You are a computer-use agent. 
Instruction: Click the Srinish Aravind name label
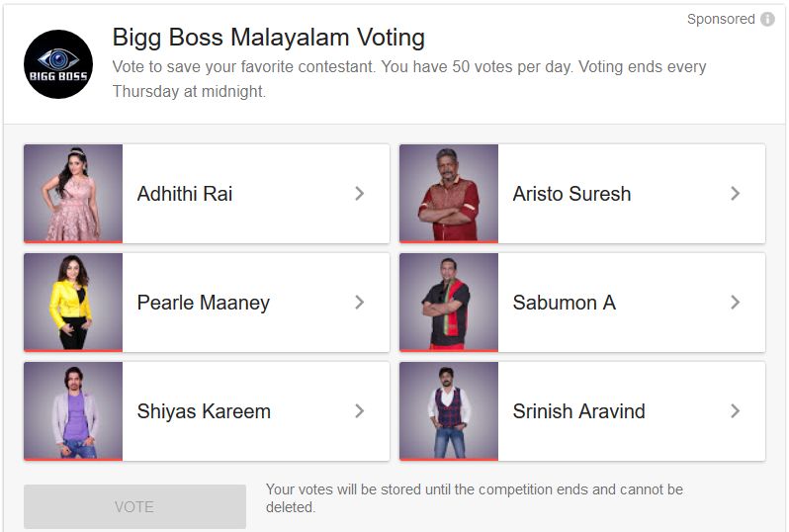coord(578,411)
